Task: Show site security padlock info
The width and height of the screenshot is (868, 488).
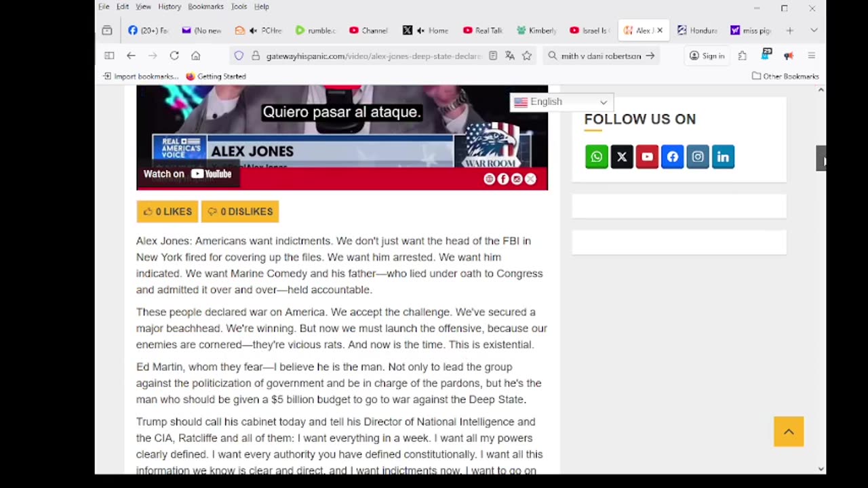Action: pyautogui.click(x=256, y=56)
